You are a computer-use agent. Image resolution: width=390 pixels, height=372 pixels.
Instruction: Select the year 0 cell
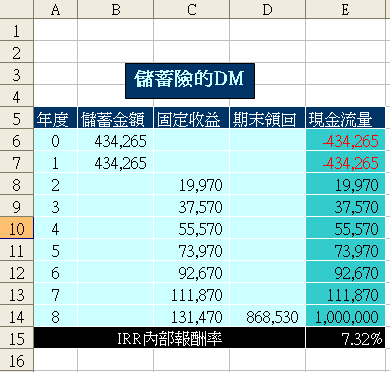coord(55,140)
